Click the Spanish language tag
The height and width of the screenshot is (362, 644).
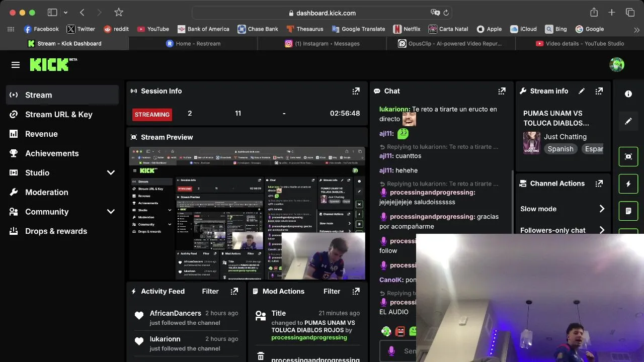(x=560, y=149)
